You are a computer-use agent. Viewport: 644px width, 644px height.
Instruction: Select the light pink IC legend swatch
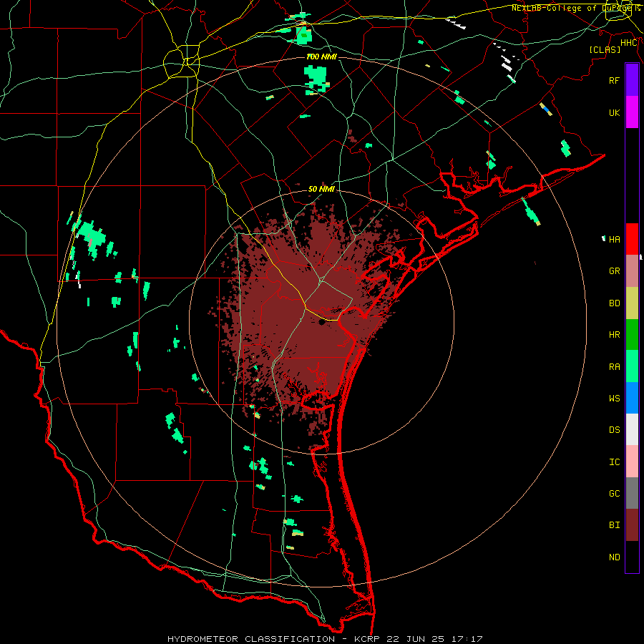[632, 462]
